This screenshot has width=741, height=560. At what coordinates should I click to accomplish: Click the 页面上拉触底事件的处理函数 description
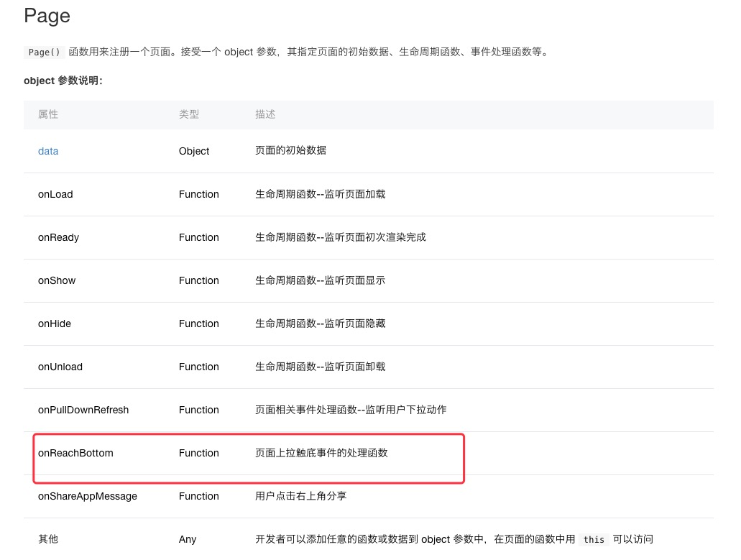321,453
